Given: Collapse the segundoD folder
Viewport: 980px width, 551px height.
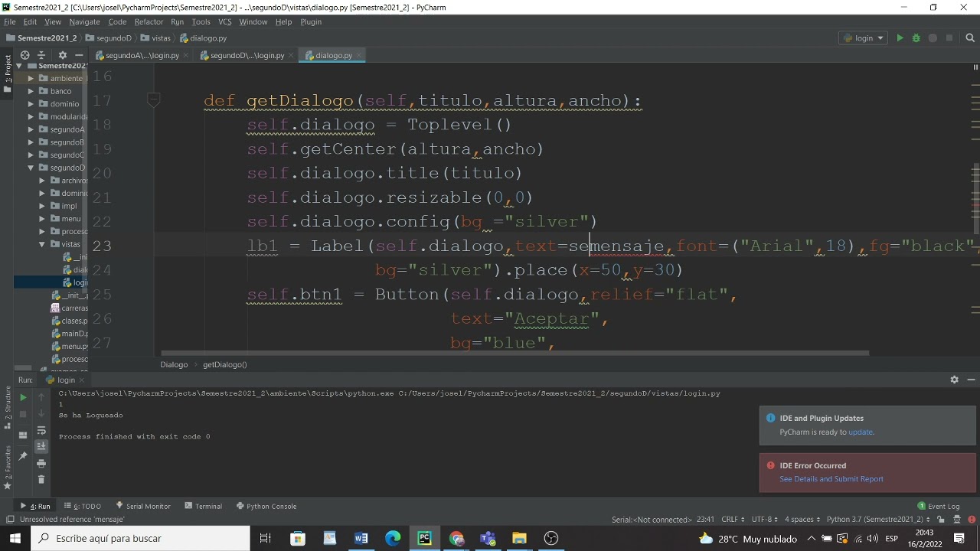Looking at the screenshot, I should (x=31, y=168).
